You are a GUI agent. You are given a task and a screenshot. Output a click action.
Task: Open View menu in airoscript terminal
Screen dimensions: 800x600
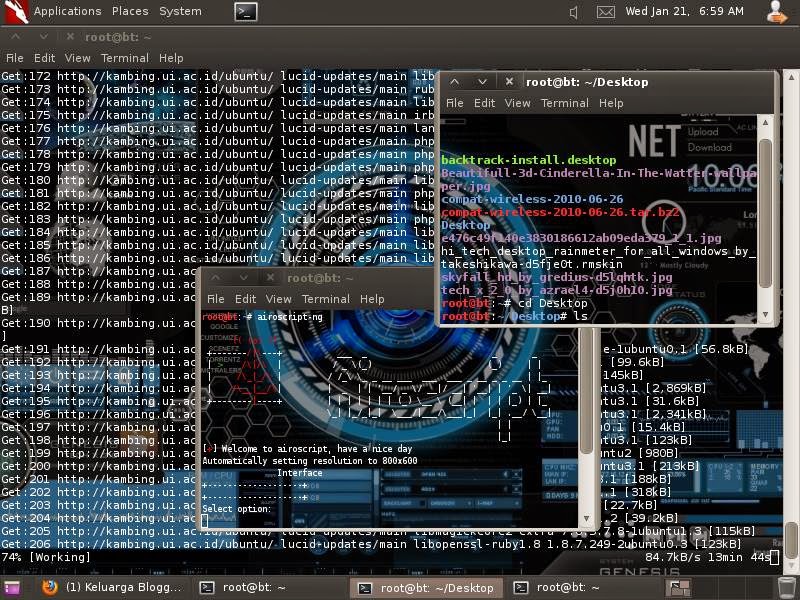(x=278, y=299)
